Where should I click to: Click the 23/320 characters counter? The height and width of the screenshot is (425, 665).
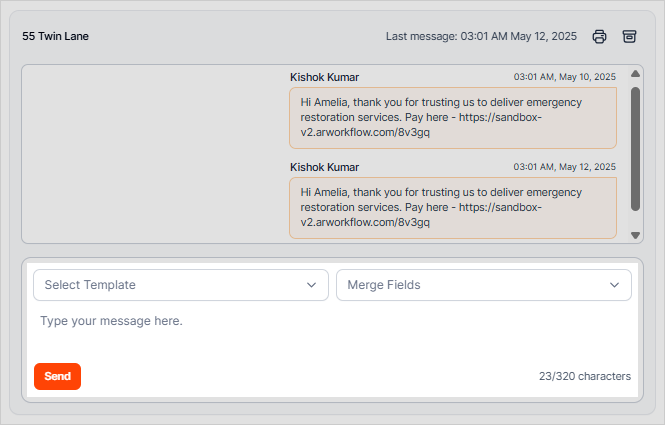584,377
